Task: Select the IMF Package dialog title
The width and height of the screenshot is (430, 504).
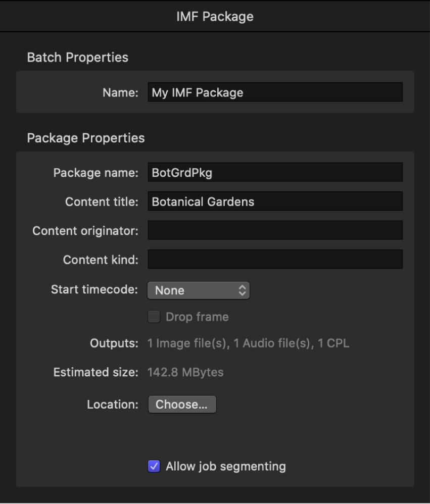Action: pos(215,15)
